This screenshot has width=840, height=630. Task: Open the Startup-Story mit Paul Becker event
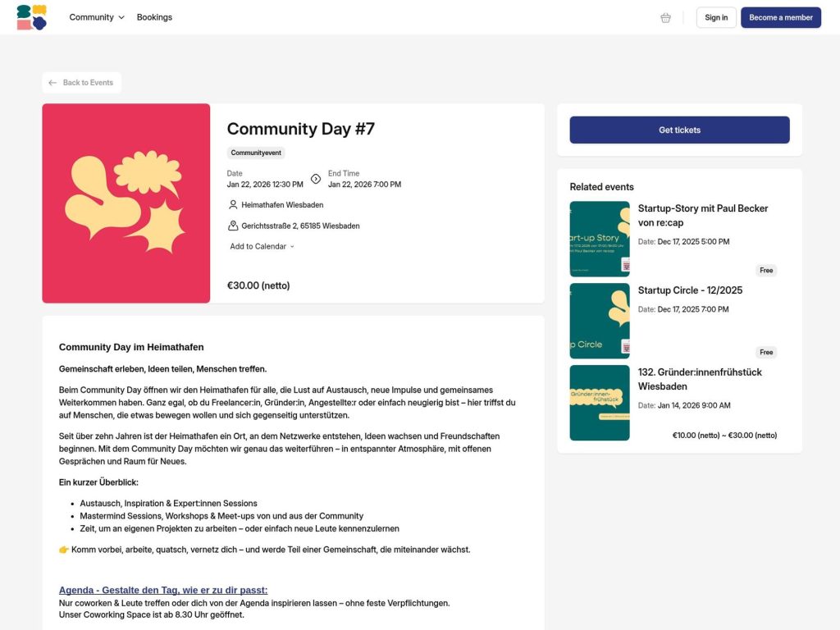coord(702,217)
